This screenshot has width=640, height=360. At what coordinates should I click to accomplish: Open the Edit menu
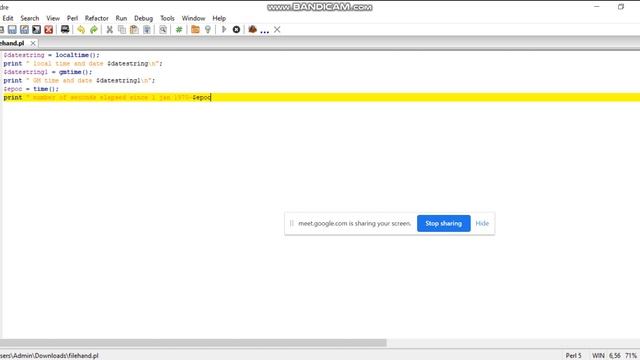coord(8,18)
